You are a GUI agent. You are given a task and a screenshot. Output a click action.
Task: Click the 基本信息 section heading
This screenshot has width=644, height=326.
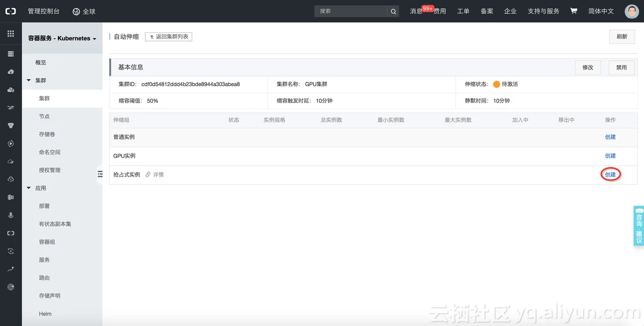pyautogui.click(x=131, y=67)
